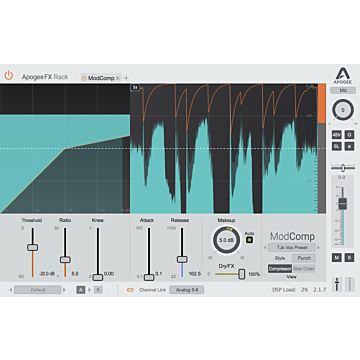This screenshot has width=360, height=360.
Task: Toggle the Apogee FX Rack power button
Action: click(9, 75)
